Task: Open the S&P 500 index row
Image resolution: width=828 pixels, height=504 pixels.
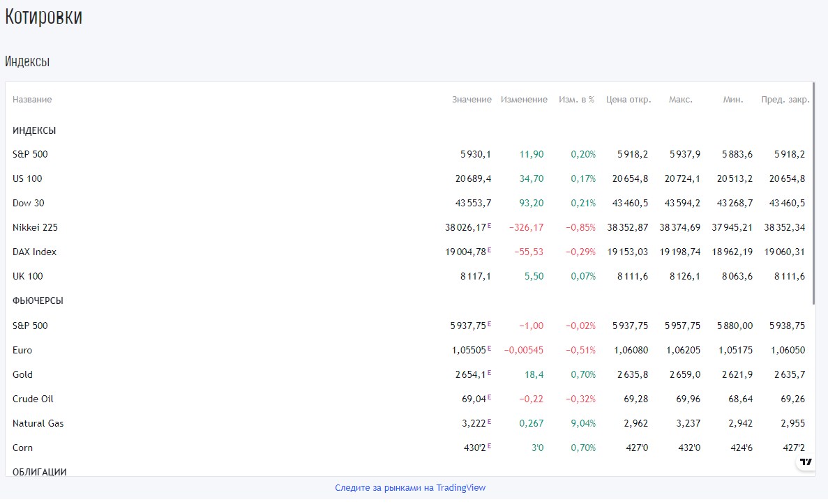Action: point(30,154)
